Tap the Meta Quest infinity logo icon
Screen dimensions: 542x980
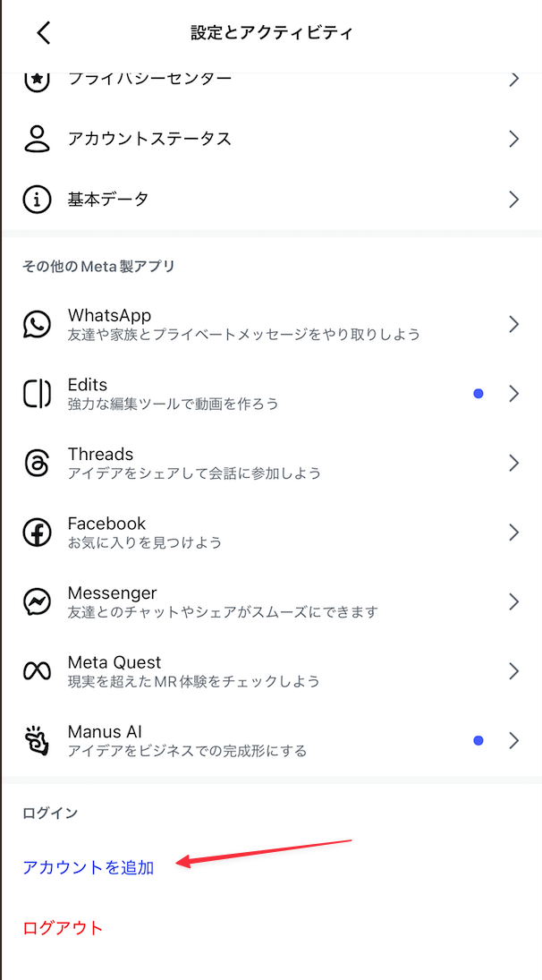[x=37, y=671]
